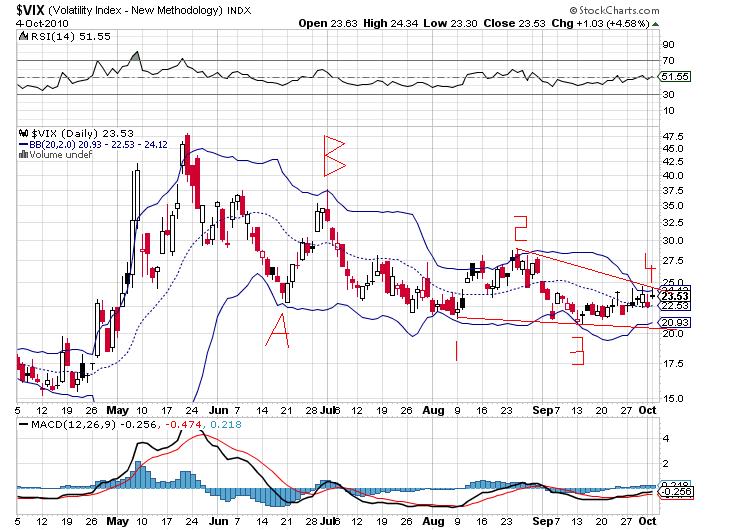
Task: Click the StockCharts.com attribution text
Action: 614,10
